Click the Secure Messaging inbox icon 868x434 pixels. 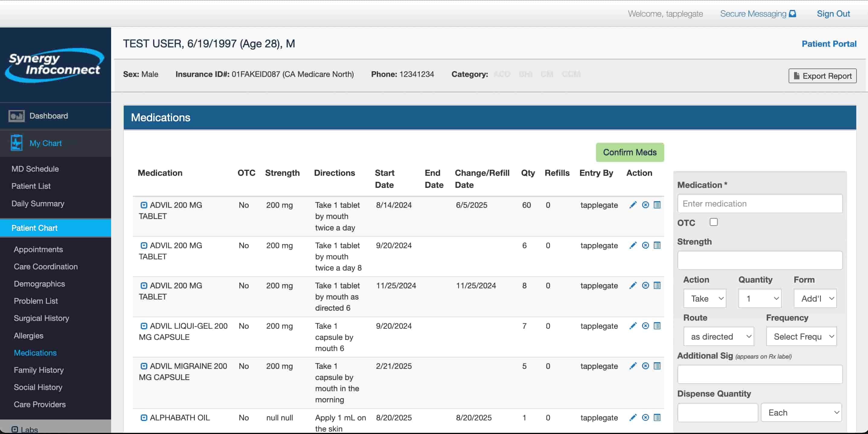click(x=793, y=14)
